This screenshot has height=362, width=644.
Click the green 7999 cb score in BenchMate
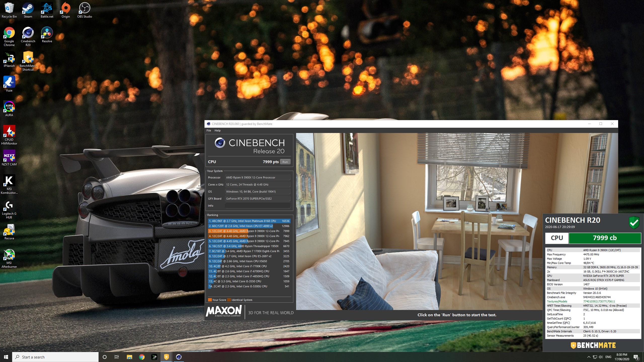pyautogui.click(x=605, y=238)
